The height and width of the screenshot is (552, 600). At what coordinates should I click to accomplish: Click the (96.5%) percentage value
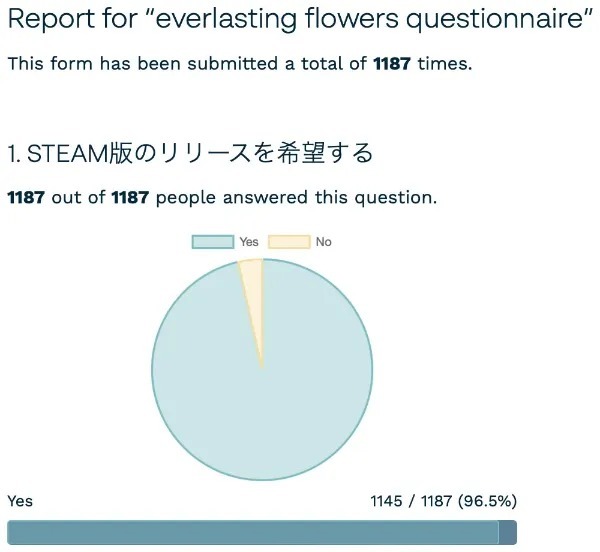[487, 501]
